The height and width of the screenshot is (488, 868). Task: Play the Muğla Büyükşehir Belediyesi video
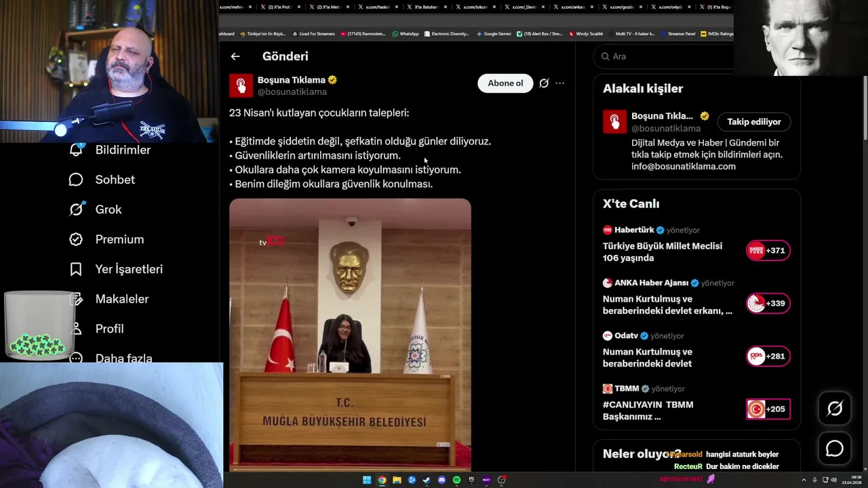coord(350,334)
